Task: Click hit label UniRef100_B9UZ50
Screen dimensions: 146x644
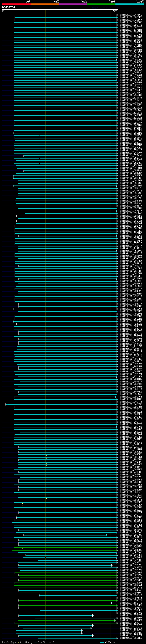Action: pos(131,135)
